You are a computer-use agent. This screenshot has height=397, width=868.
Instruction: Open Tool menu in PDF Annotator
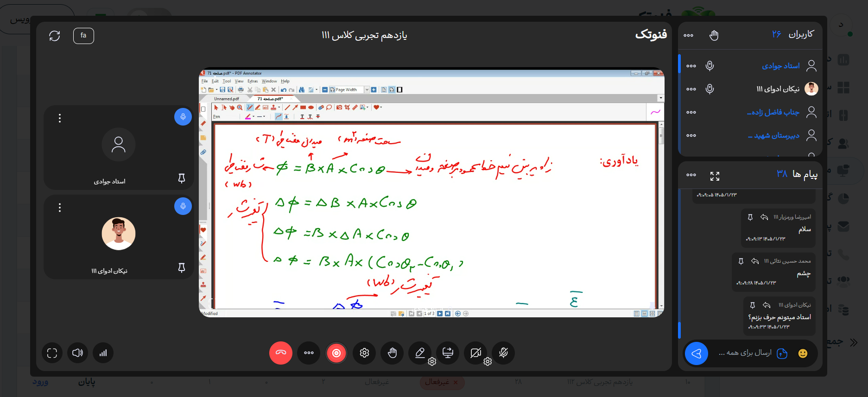[227, 81]
